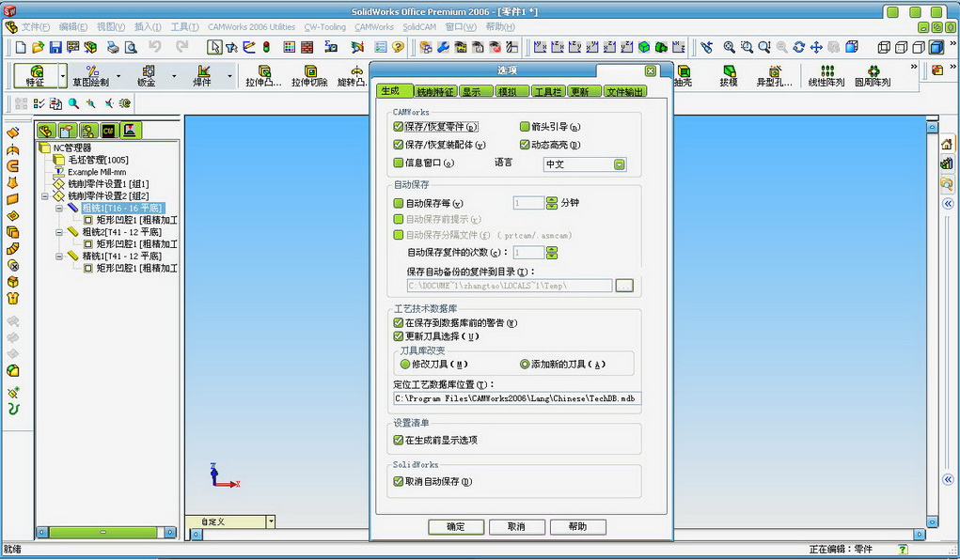Select the Shaded display style cube

pyautogui.click(x=936, y=47)
